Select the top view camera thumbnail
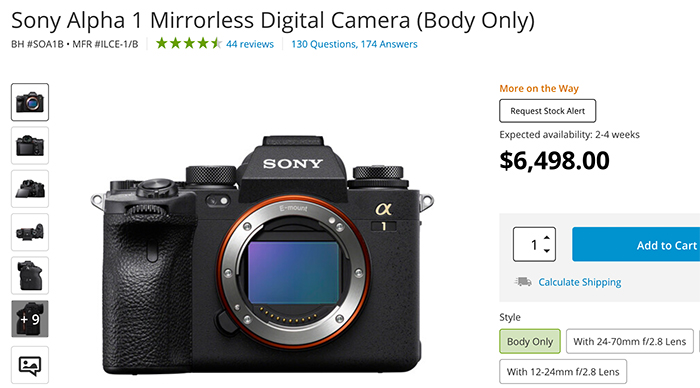700x388 pixels. (x=30, y=232)
